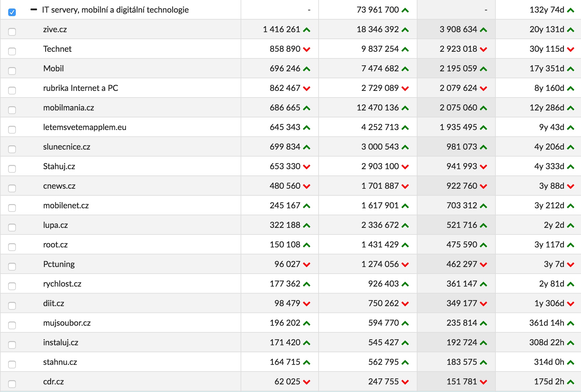Click the up arrow next to 1 416 261
The height and width of the screenshot is (392, 581).
[307, 30]
